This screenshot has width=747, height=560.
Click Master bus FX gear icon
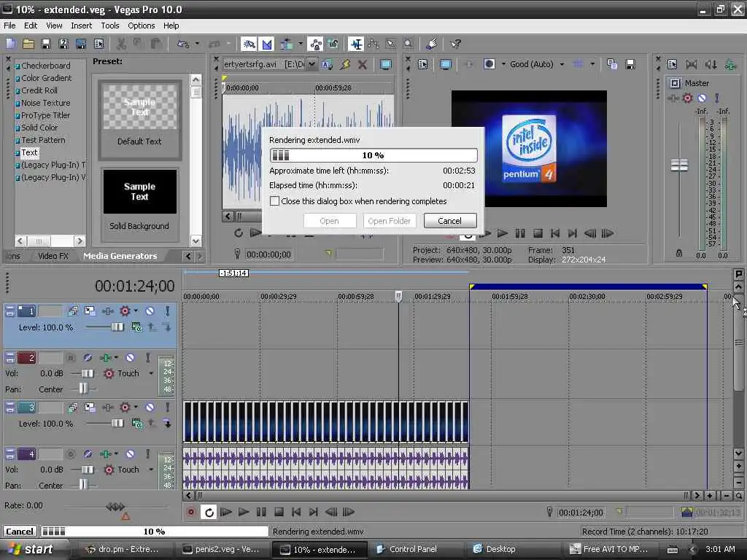tap(687, 98)
